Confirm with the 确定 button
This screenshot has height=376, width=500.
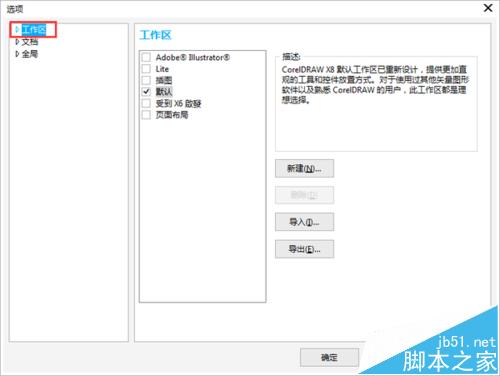(329, 357)
